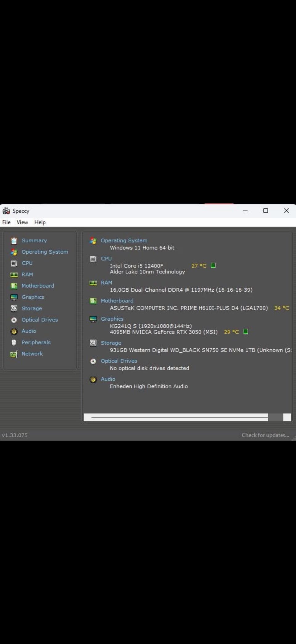Click the 16,0GB Dual-Channel DDR4 line
This screenshot has width=296, height=644.
181,290
